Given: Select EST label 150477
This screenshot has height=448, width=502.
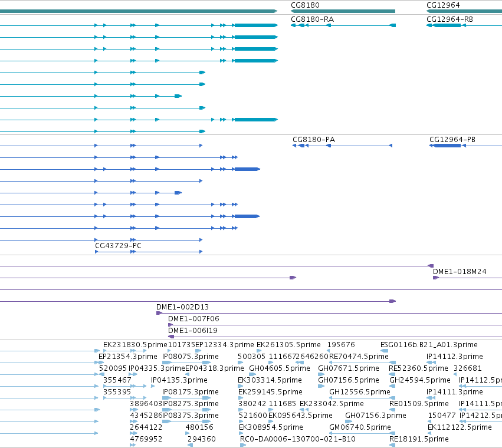Looking at the screenshot, I should click(x=442, y=416).
